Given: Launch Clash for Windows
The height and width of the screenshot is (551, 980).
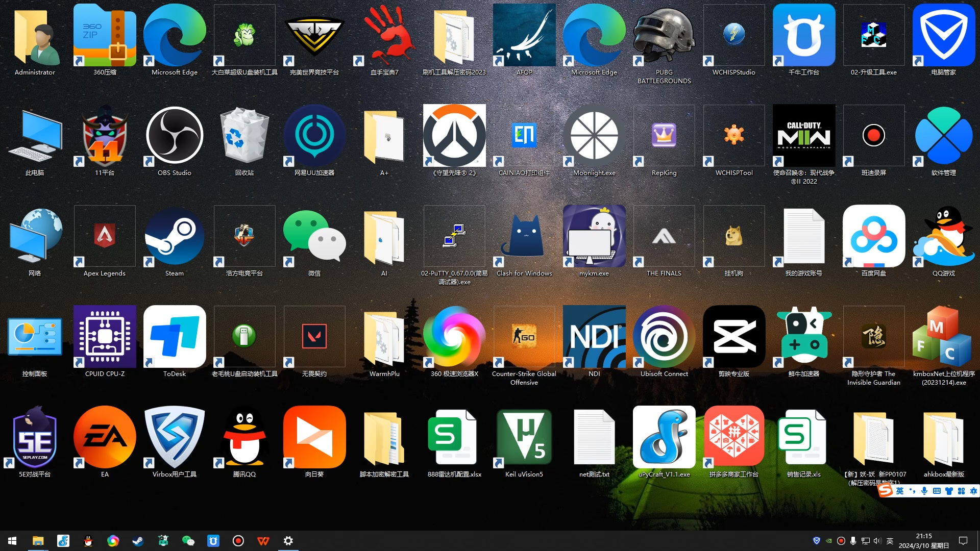Looking at the screenshot, I should [524, 241].
